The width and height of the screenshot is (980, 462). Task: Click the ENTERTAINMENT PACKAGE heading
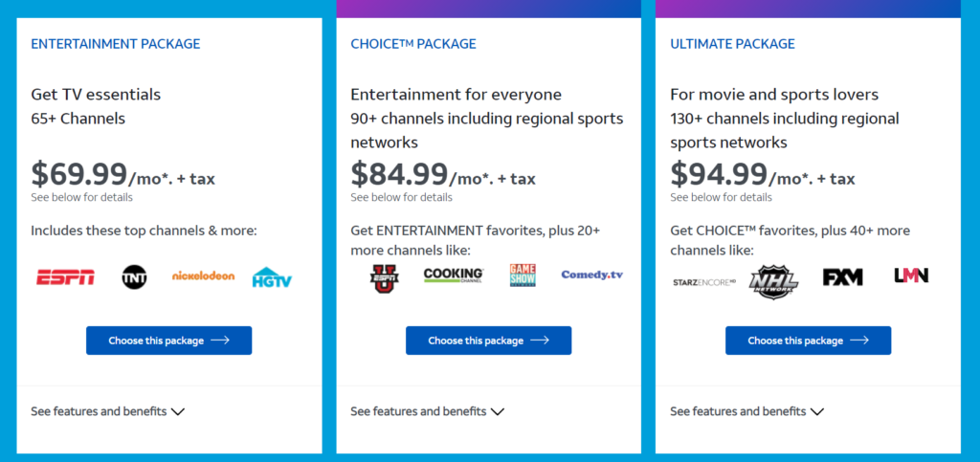tap(116, 44)
